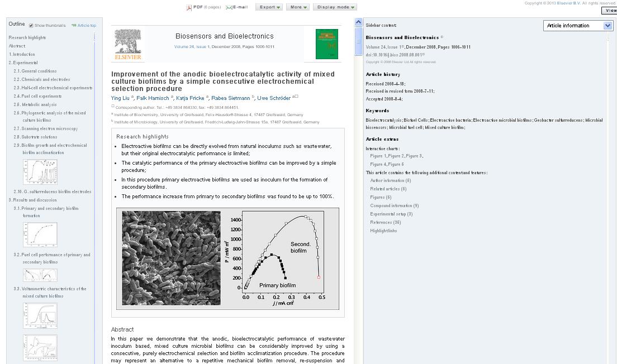Open Experimental setup (3) link
Image resolution: width=617 pixels, height=364 pixels.
tap(391, 214)
